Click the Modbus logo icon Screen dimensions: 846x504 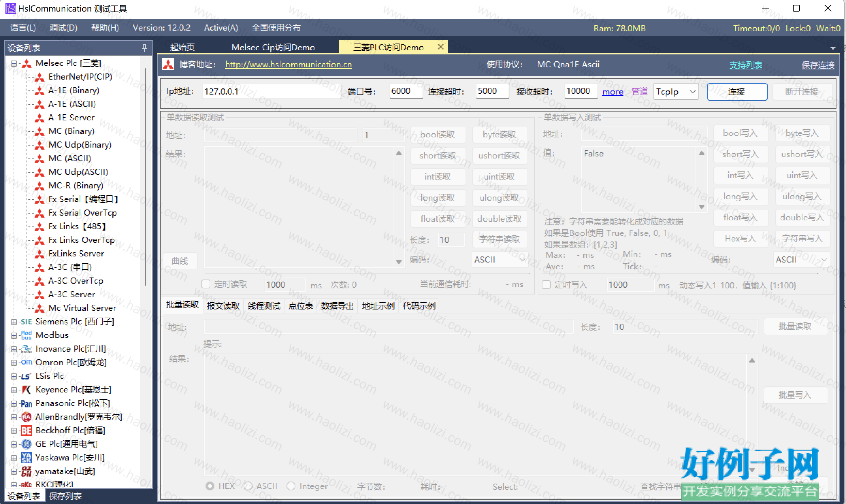click(x=26, y=335)
